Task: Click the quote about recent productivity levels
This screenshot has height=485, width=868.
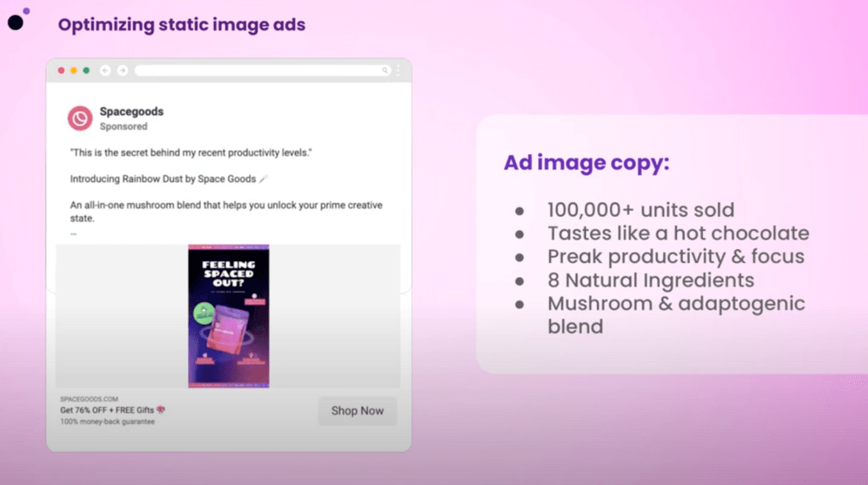Action: click(x=191, y=153)
